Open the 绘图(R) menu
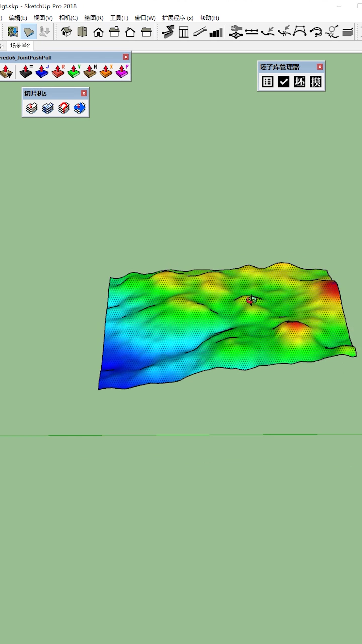362x644 pixels. point(94,18)
